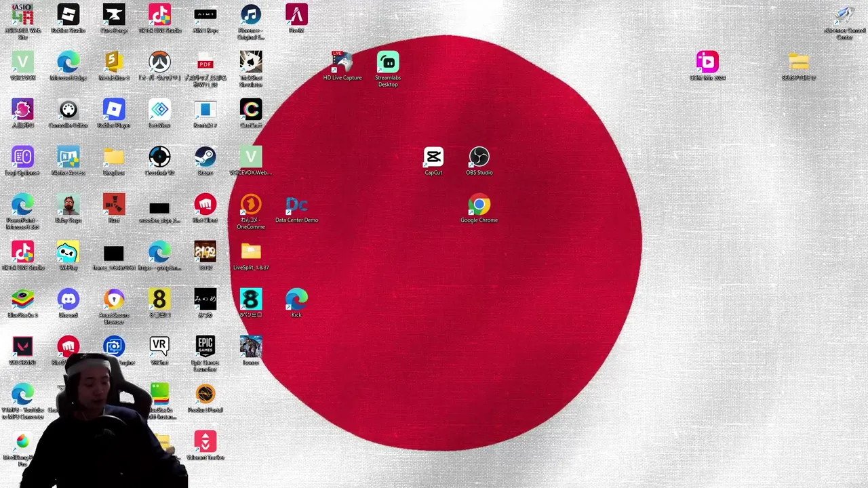This screenshot has width=868, height=488.
Task: Open the blue music note shortcut
Action: pos(251,15)
